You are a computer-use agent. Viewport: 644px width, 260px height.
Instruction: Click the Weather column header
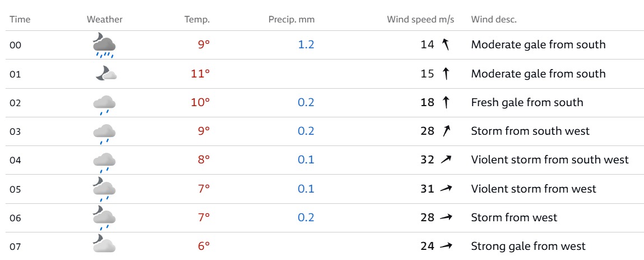pos(104,20)
